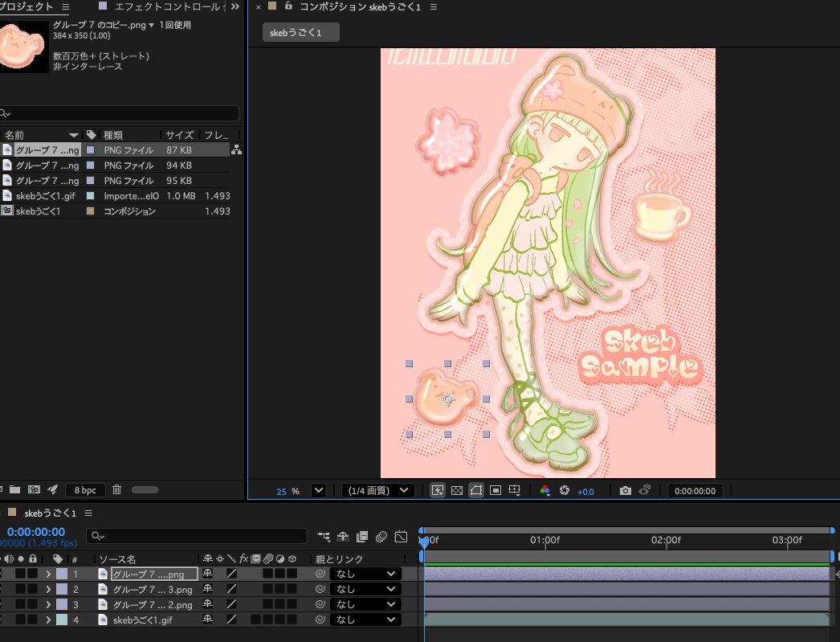Screen dimensions: 840x642
Task: Reset exposure using the aperture icon
Action: pos(564,490)
